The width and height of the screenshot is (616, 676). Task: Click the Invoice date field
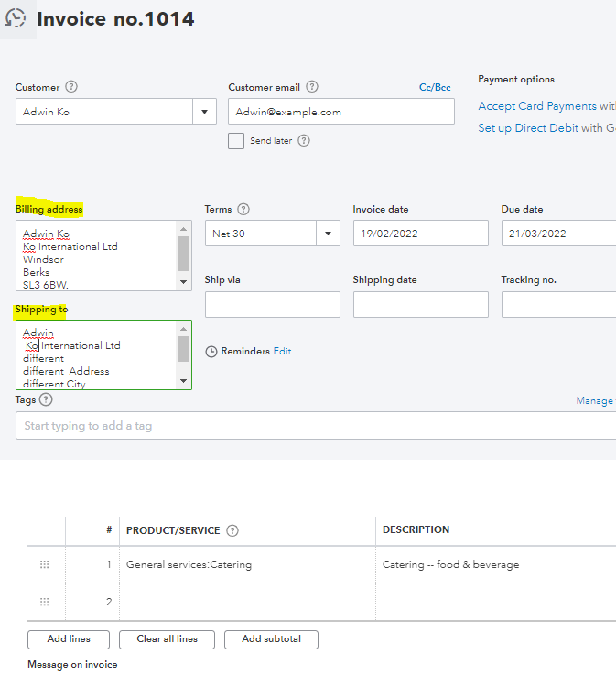tap(420, 234)
